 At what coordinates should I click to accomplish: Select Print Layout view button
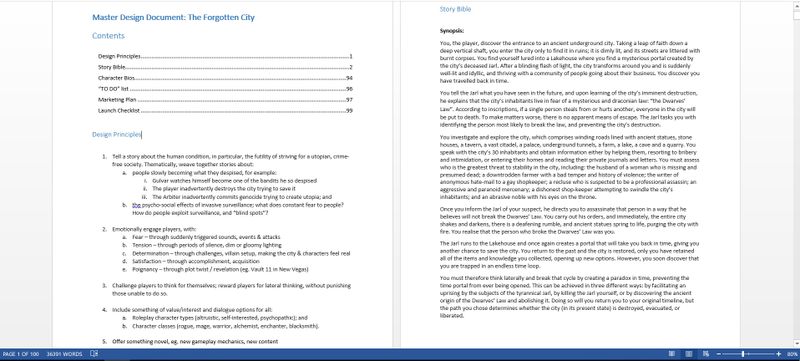(689, 354)
